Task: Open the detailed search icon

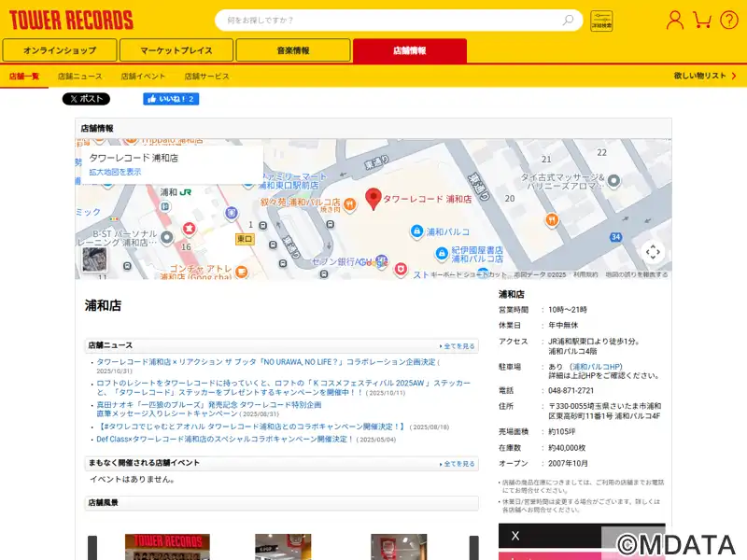Action: click(601, 21)
